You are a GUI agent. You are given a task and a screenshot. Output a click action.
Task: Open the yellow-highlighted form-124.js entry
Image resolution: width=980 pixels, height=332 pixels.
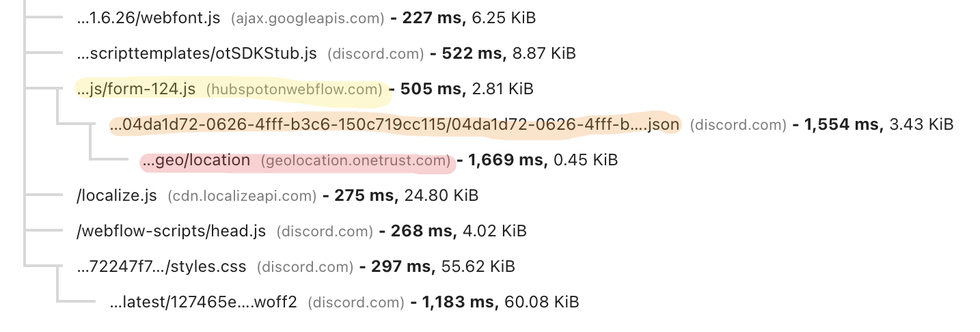click(x=137, y=89)
